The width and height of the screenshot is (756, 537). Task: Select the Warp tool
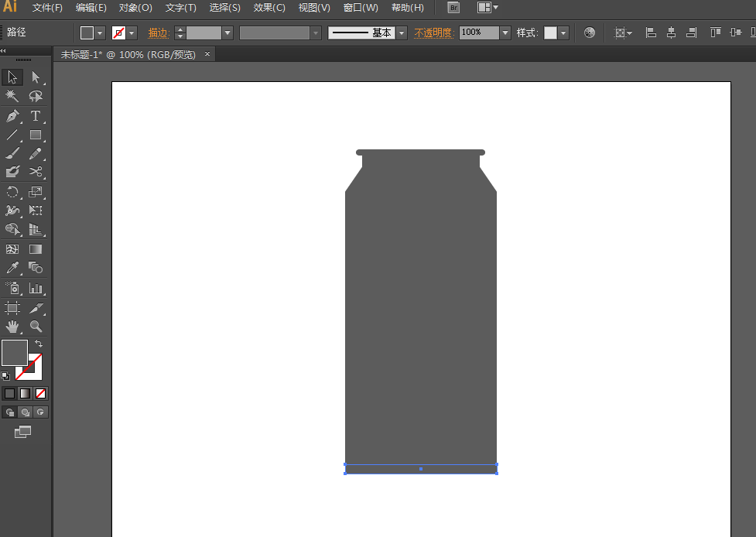pos(12,210)
